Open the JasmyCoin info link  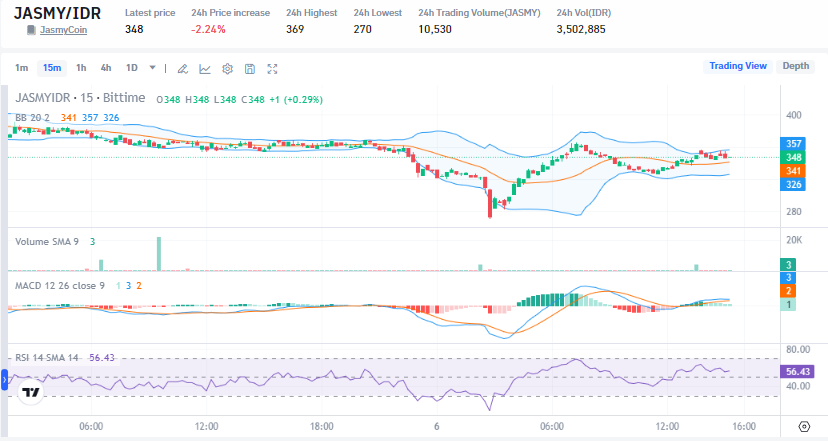(x=63, y=30)
